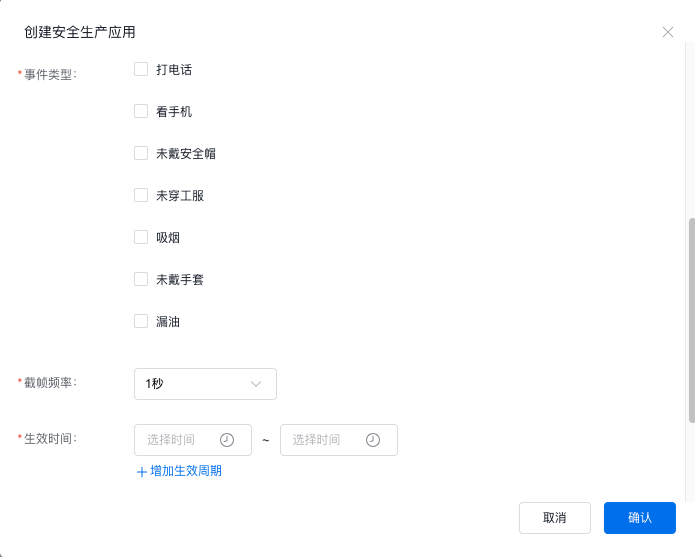The image size is (695, 557).
Task: Click the clock icon in start time field
Action: tap(227, 440)
